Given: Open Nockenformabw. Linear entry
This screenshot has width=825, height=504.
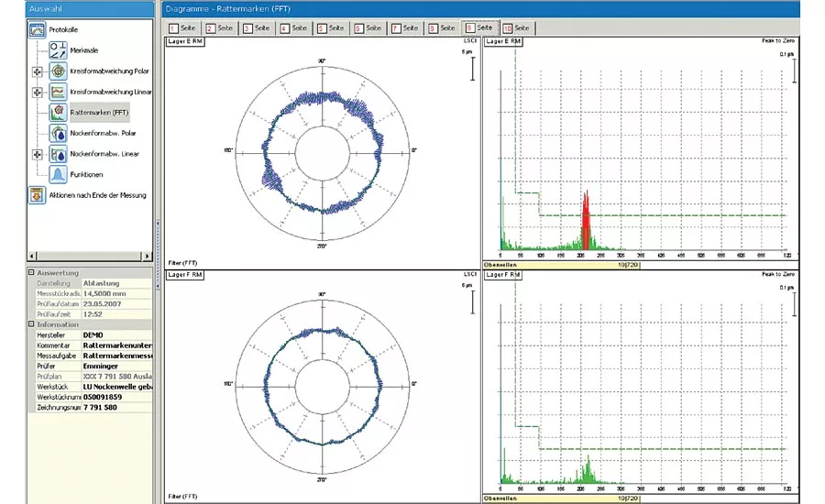Looking at the screenshot, I should point(104,154).
